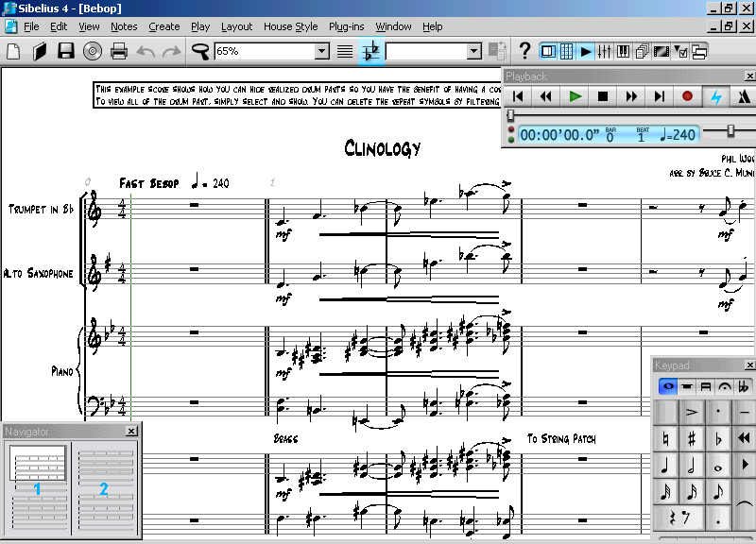Viewport: 756px width, 544px height.
Task: Click the Rewind button in Playback
Action: [x=546, y=96]
